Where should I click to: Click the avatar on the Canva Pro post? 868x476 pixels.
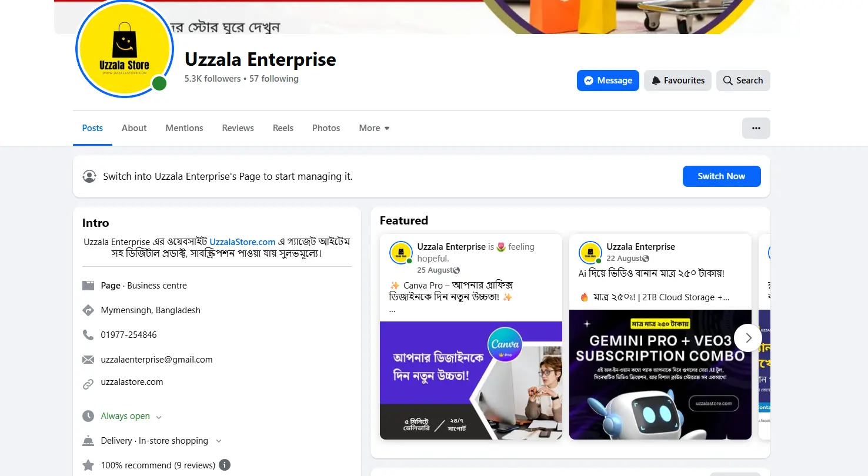click(401, 253)
